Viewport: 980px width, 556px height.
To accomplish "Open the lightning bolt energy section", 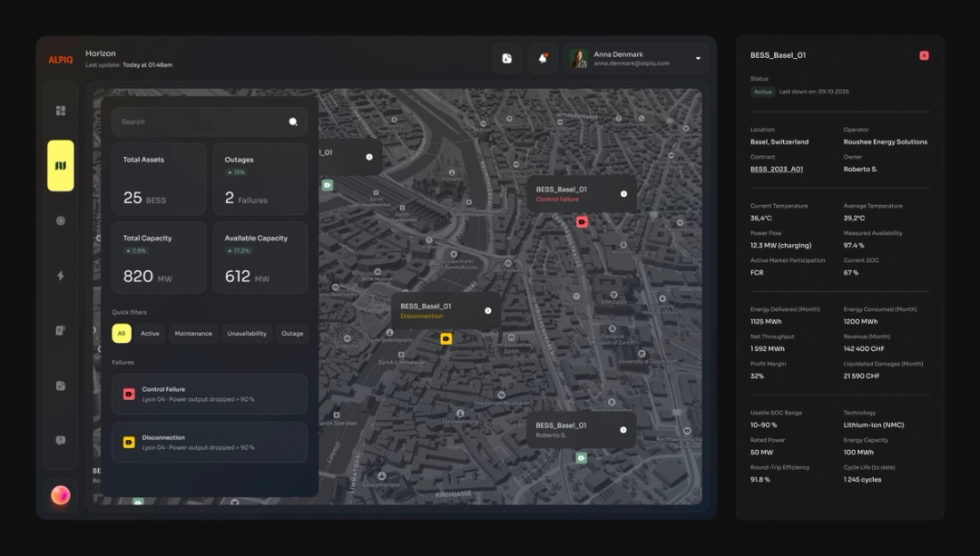I will pyautogui.click(x=61, y=276).
